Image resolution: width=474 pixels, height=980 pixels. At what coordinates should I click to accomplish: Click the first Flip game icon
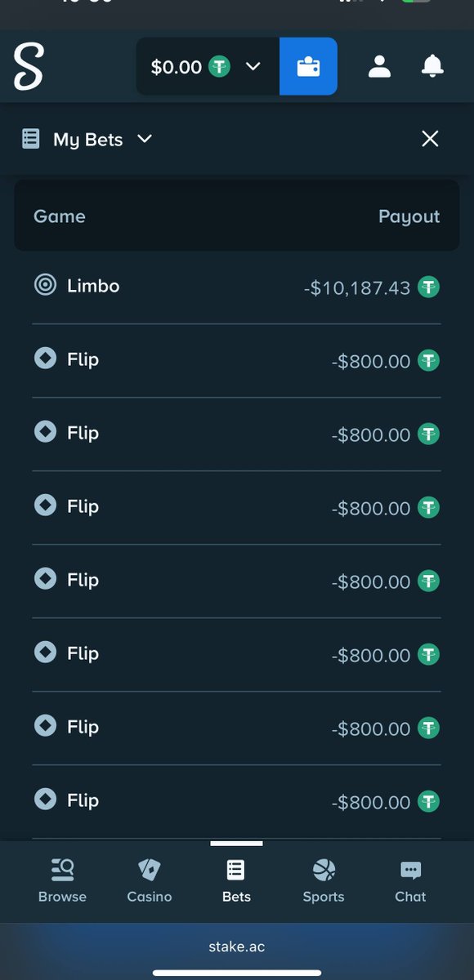pyautogui.click(x=46, y=359)
